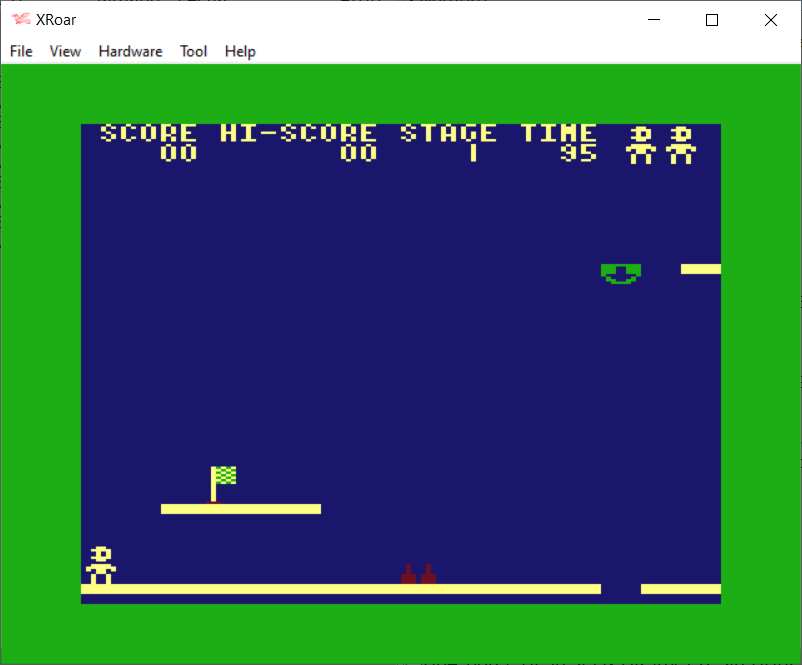
Task: Click the HI-SCORE label
Action: pos(298,133)
